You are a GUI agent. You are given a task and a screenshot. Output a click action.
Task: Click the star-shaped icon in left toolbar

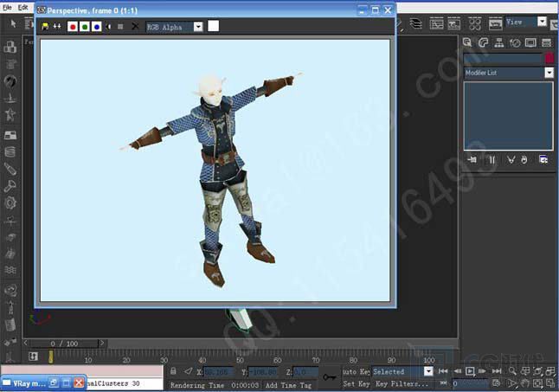10,115
